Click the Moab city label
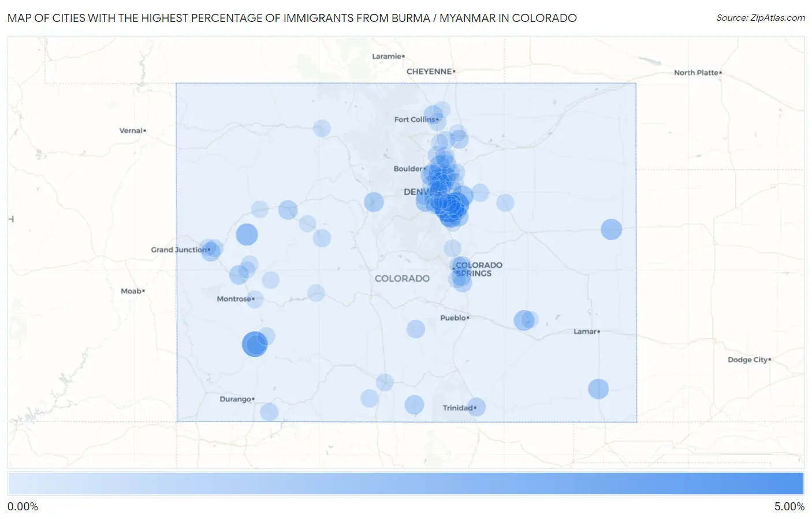This screenshot has width=812, height=519. click(132, 291)
